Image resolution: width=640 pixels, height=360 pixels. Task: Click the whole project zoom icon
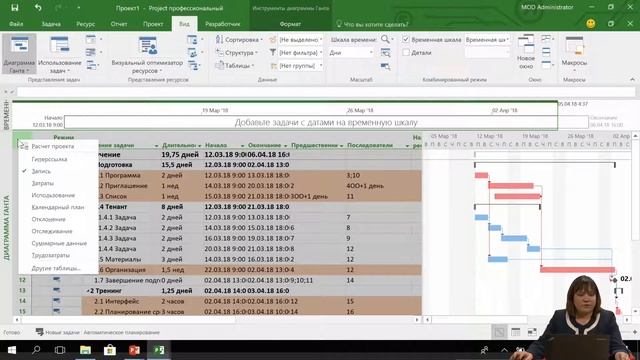click(385, 53)
